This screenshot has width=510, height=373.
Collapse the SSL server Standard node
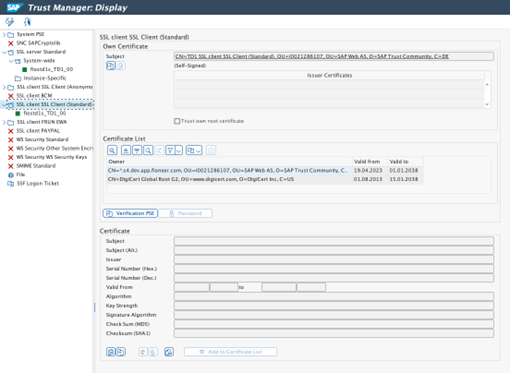pyautogui.click(x=4, y=52)
